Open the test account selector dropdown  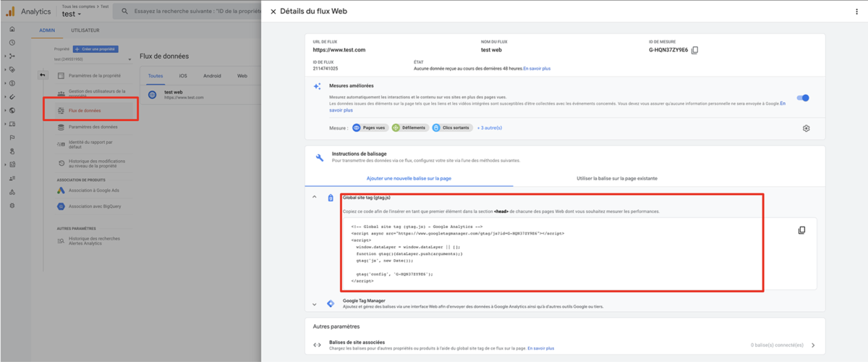[x=72, y=14]
